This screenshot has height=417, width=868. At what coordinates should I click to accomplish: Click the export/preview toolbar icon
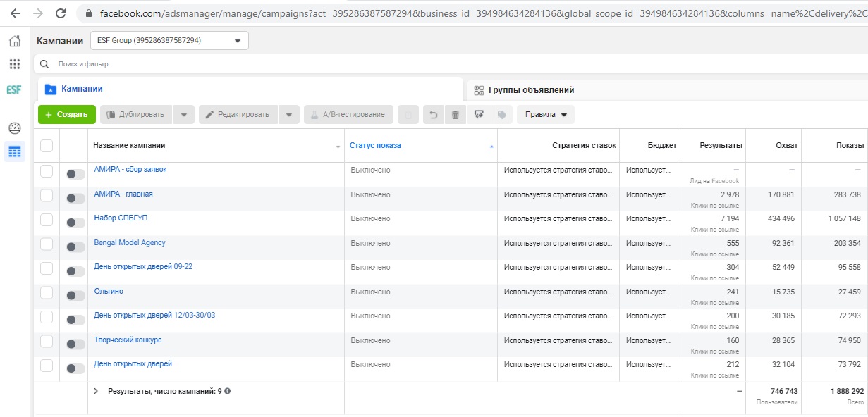click(x=479, y=115)
